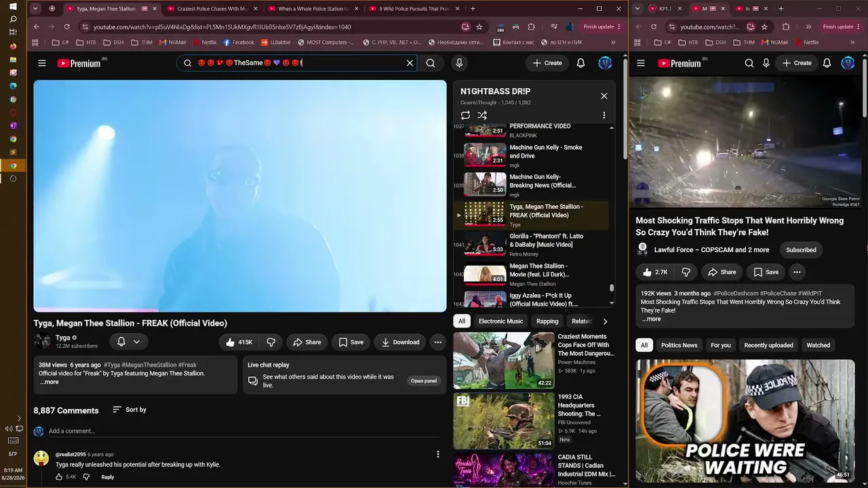This screenshot has height=488, width=868.
Task: Clear the search box text with X
Action: pos(410,63)
